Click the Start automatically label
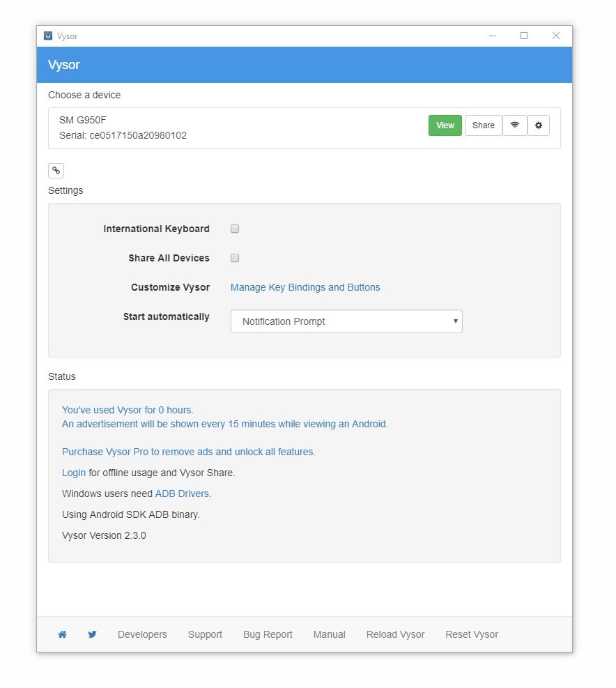The image size is (616, 688). (x=167, y=316)
